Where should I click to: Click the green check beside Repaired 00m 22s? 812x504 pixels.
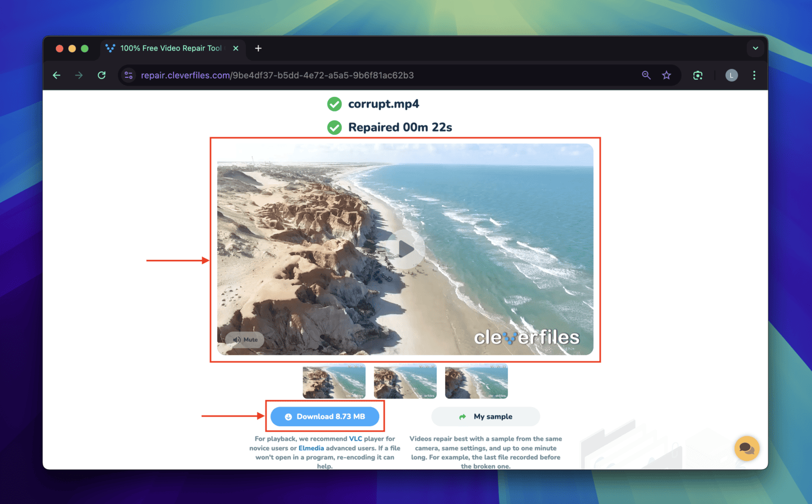[x=334, y=128]
